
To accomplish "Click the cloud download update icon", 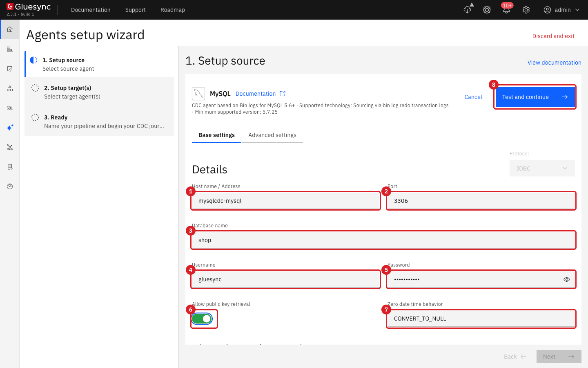I will [x=468, y=9].
